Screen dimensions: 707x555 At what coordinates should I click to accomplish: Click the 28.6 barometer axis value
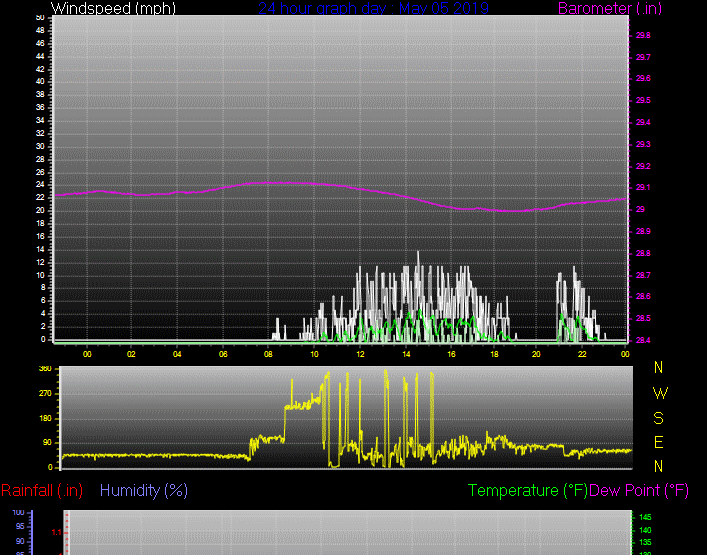pos(643,297)
